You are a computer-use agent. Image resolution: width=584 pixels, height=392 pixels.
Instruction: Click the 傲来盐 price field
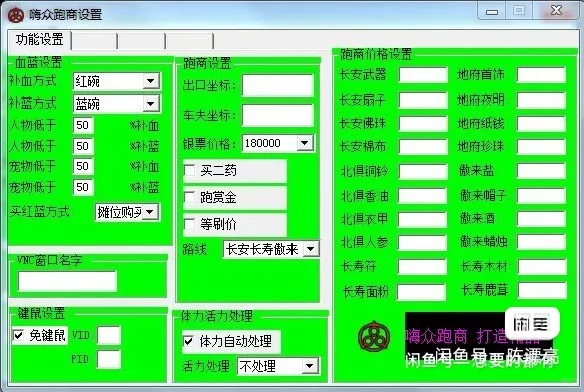point(542,171)
